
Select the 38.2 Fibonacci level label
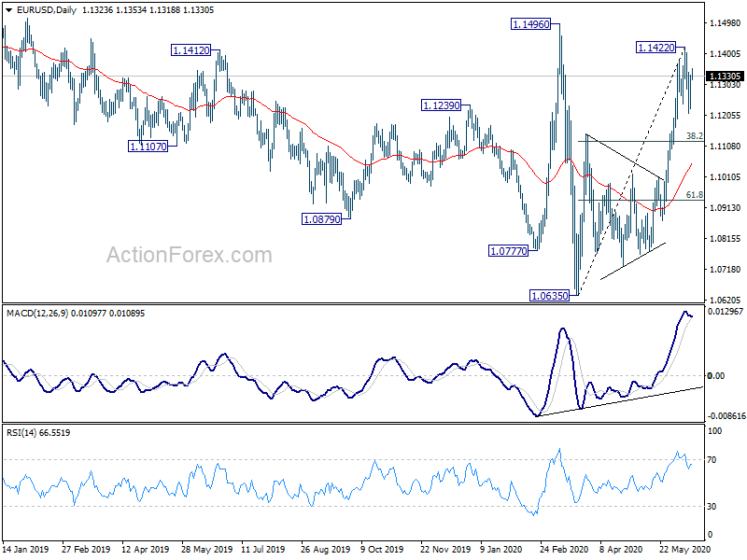(x=694, y=136)
